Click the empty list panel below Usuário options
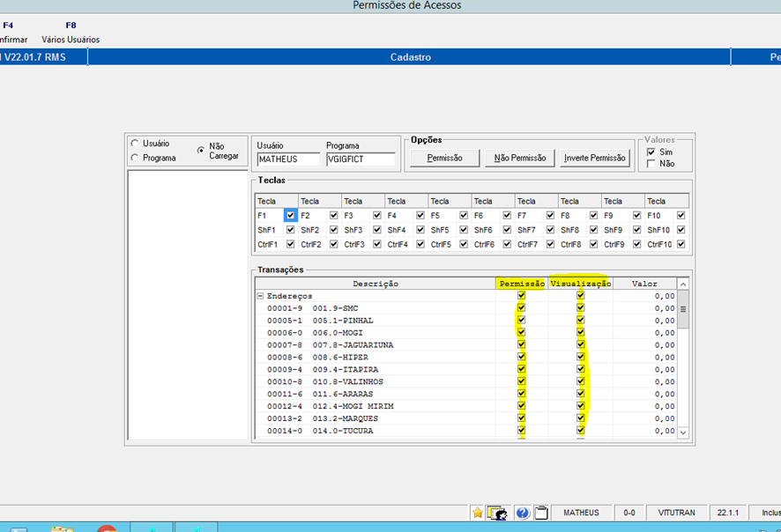This screenshot has height=532, width=781. pos(188,305)
